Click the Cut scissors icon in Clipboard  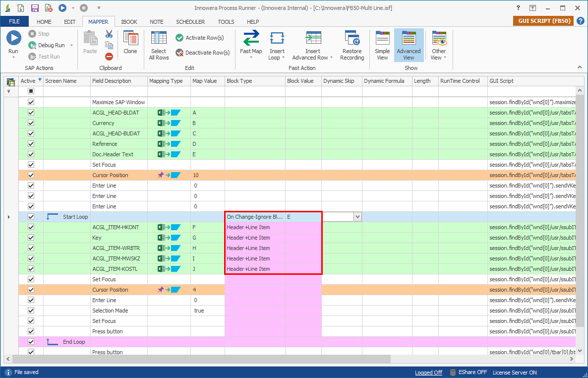coord(109,34)
